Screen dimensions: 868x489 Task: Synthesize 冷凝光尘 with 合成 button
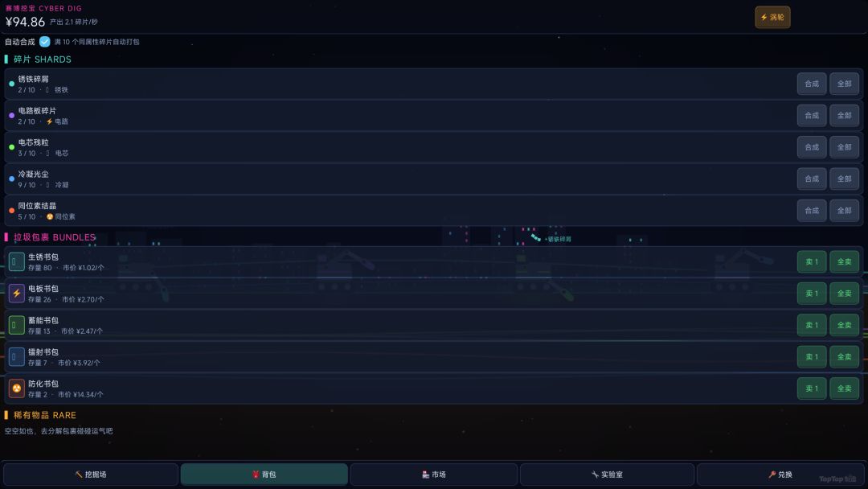812,179
